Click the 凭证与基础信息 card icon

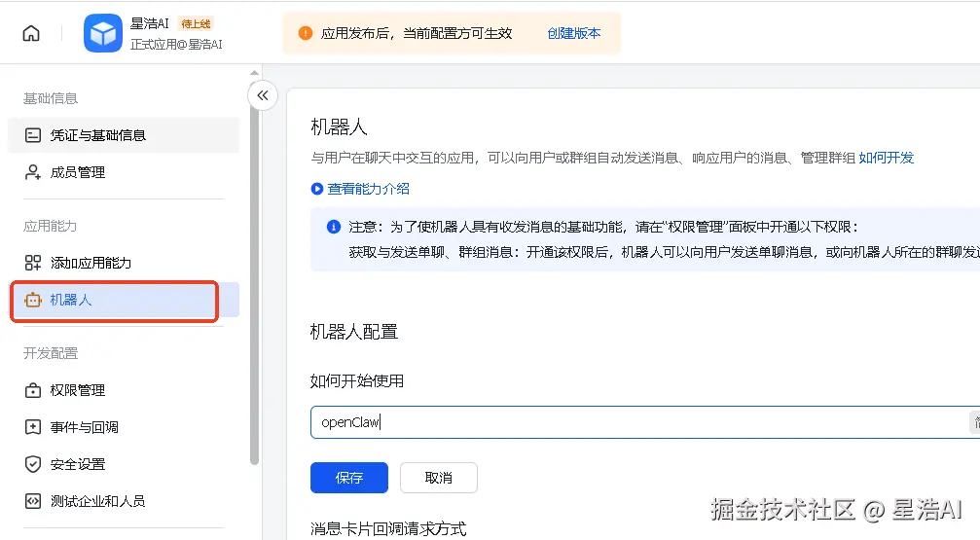[x=32, y=135]
